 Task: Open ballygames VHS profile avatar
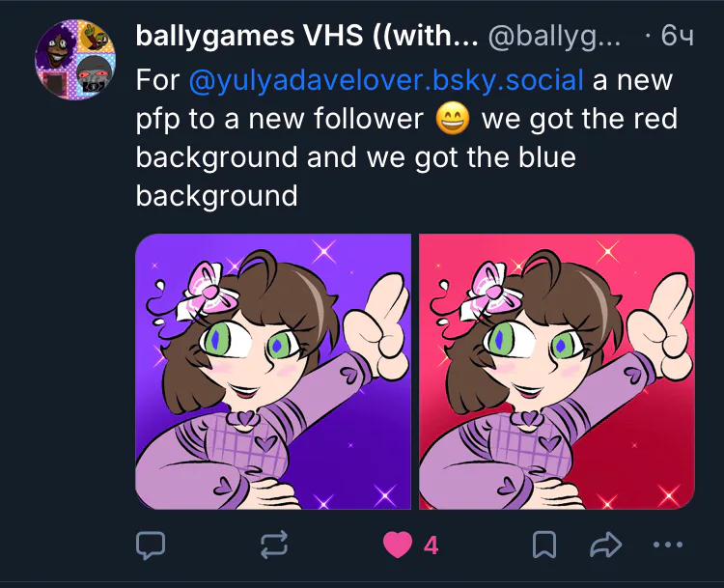(75, 60)
